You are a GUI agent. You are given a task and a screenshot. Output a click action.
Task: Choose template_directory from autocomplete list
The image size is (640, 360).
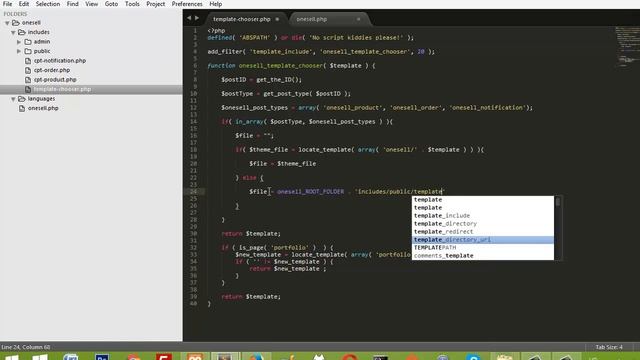[x=483, y=224]
